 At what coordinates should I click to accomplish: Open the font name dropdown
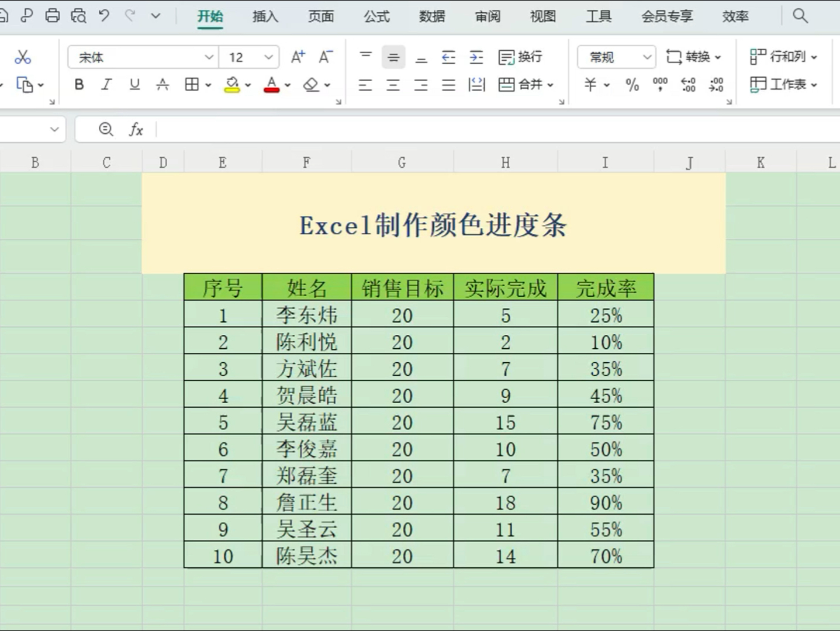coord(209,57)
